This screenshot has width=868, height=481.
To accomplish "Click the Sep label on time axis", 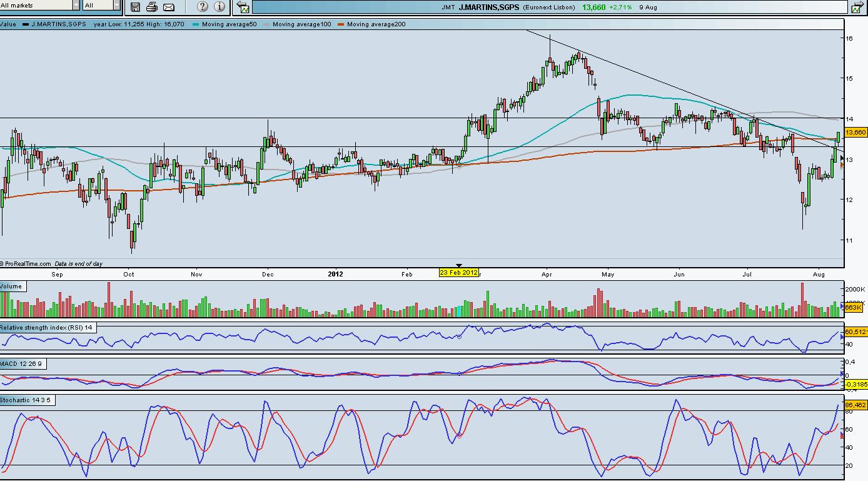I will point(57,274).
